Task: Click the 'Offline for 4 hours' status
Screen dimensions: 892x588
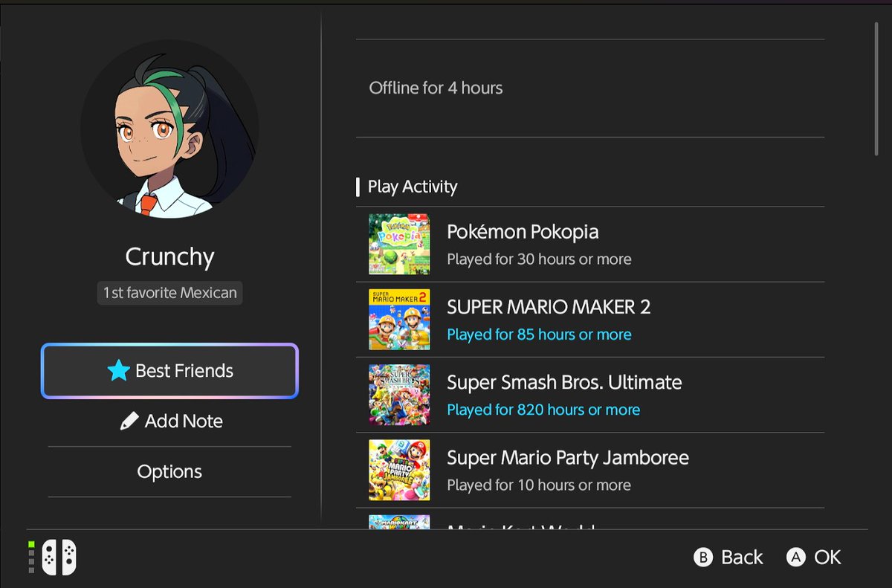Action: tap(436, 88)
